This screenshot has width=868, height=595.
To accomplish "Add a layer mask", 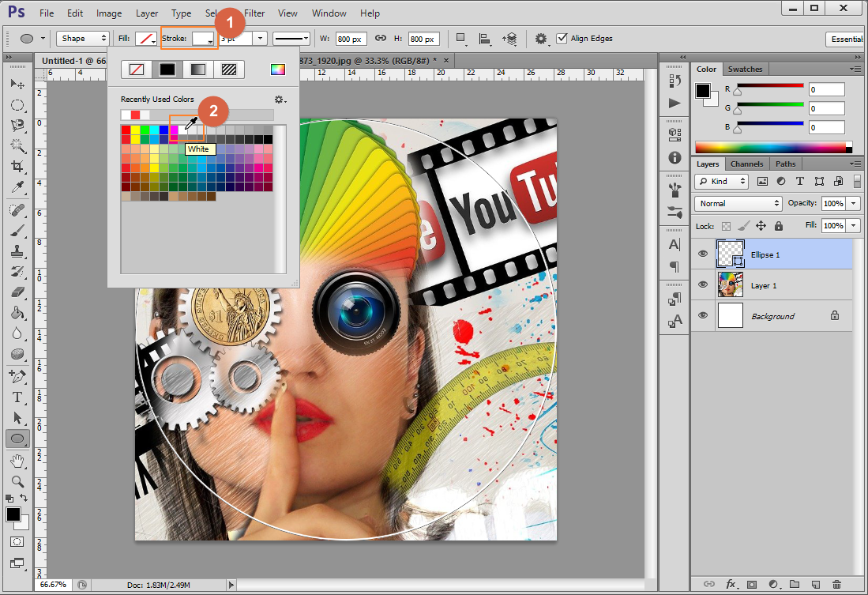I will coord(752,584).
